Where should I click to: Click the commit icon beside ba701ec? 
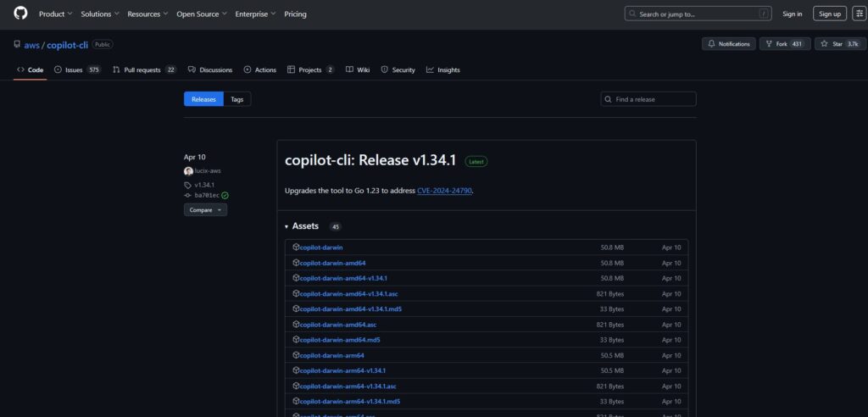coord(187,196)
